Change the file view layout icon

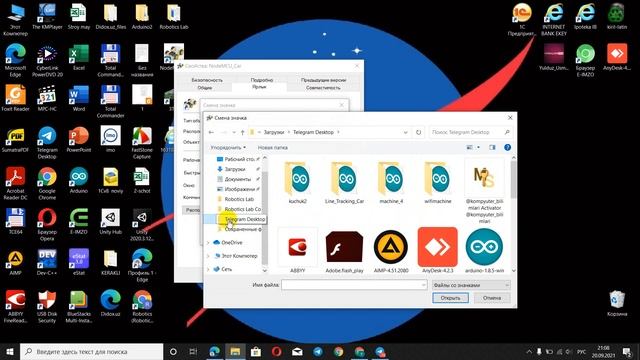[470, 147]
